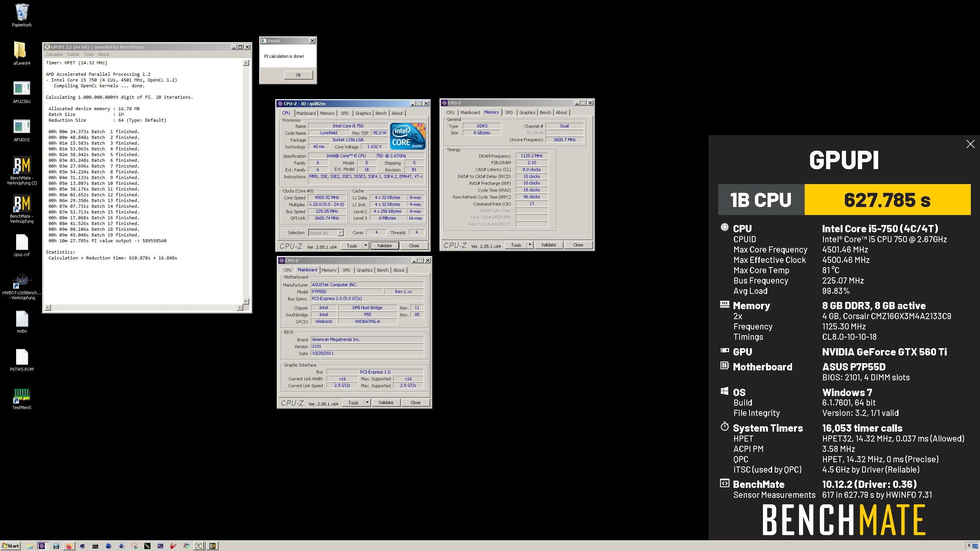This screenshot has width=980, height=551.
Task: Switch to SPD tab in CPU-Z qxl82m window
Action: click(345, 113)
